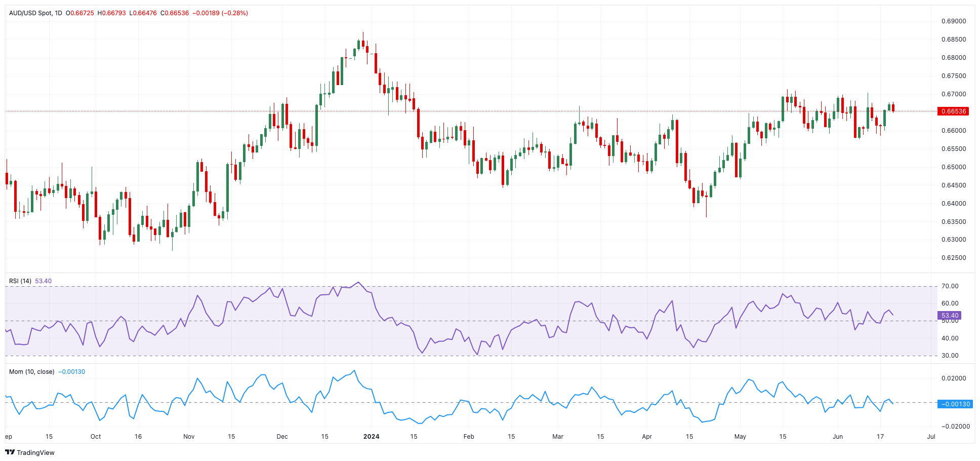Click the Mar label on the time axis
The height and width of the screenshot is (461, 980).
pos(558,437)
